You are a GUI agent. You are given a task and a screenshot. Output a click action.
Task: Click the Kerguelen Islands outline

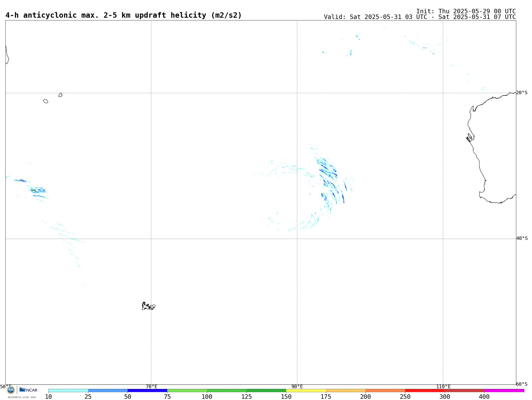click(x=149, y=306)
